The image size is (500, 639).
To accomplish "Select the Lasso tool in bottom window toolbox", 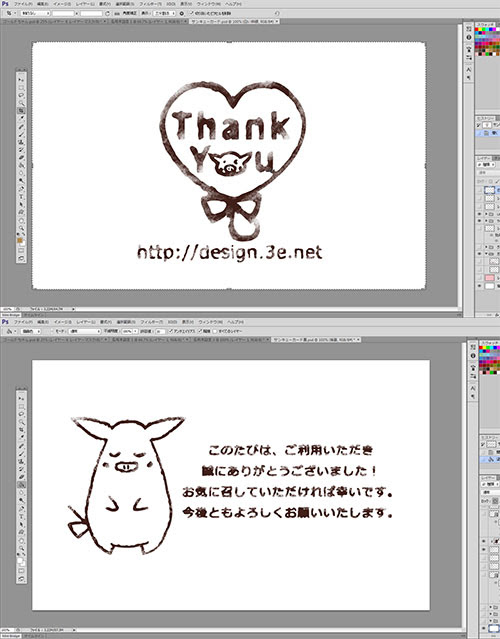I will 22,414.
